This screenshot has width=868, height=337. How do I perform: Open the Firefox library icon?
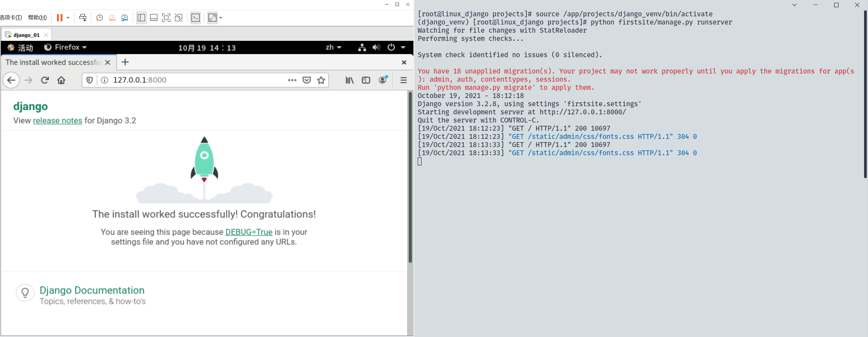tap(349, 80)
